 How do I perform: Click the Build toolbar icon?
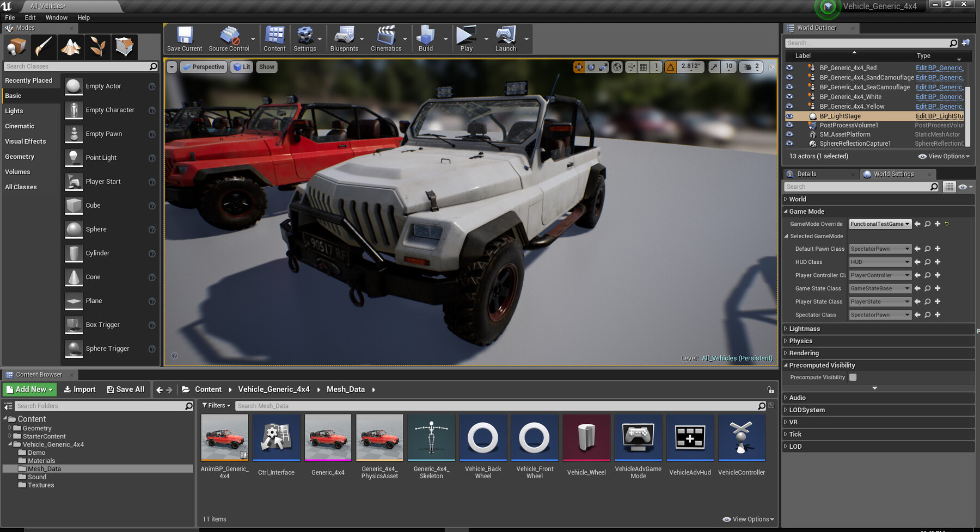(425, 38)
